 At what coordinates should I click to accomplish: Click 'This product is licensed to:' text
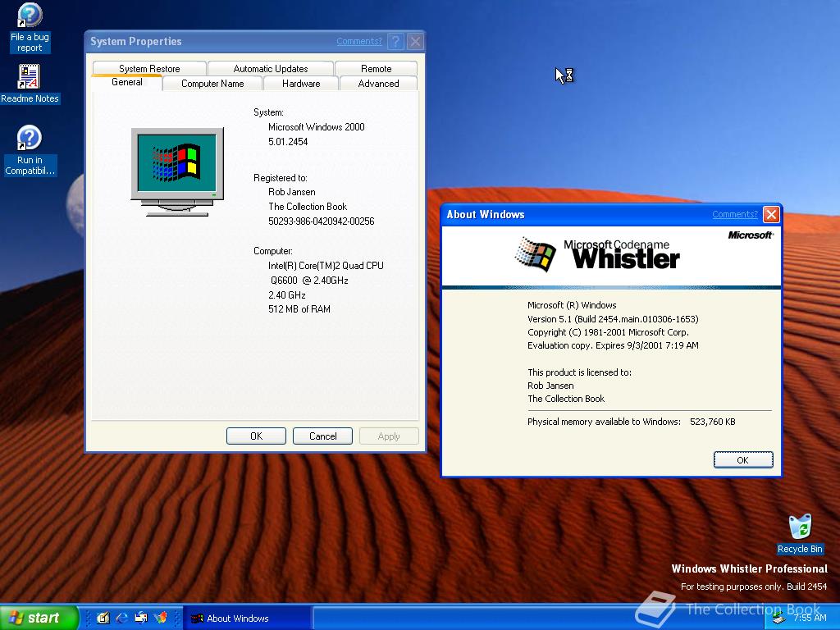[x=579, y=372]
